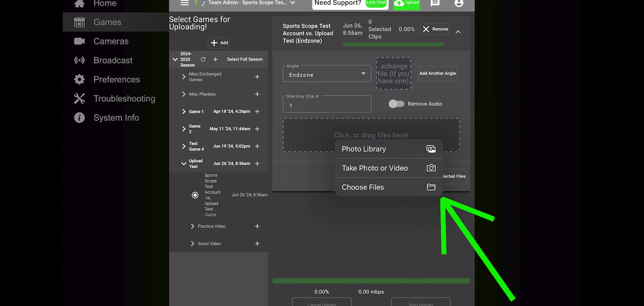
Task: Expand Game 2 row
Action: (x=183, y=129)
